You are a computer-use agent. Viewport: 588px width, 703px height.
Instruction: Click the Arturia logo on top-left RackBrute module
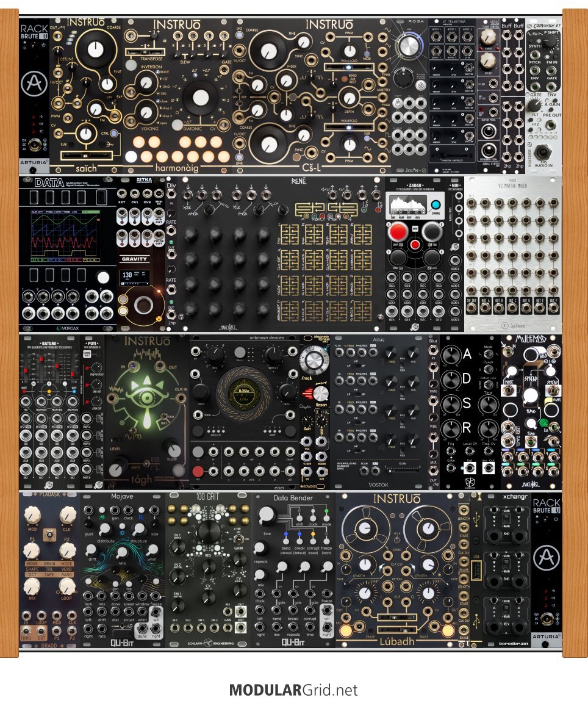(34, 84)
